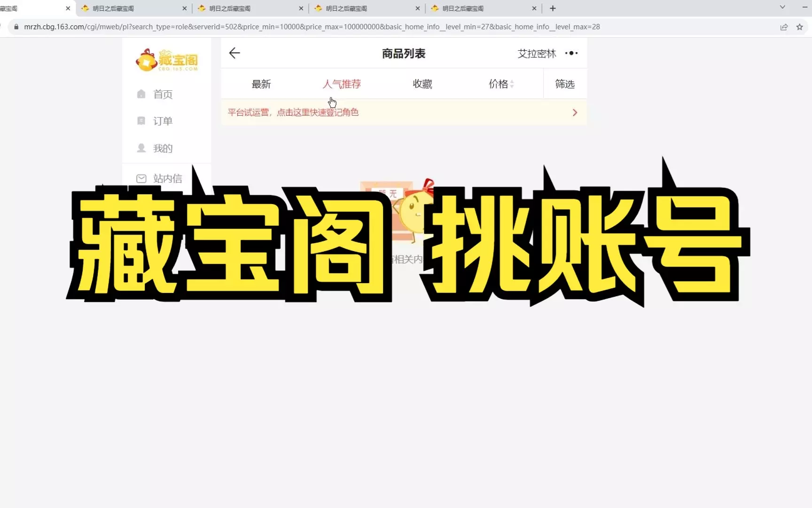Select the 人气推荐 sorting tab
The width and height of the screenshot is (812, 508).
point(342,84)
